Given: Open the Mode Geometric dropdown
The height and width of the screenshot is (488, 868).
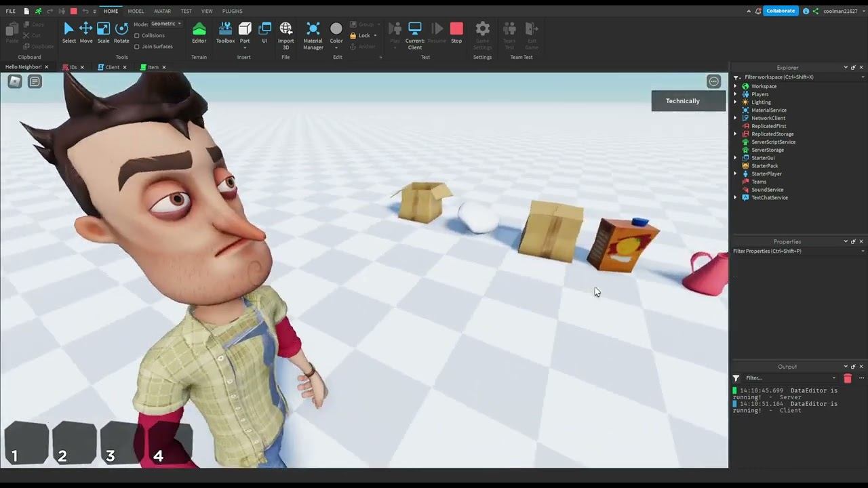Looking at the screenshot, I should (x=166, y=24).
